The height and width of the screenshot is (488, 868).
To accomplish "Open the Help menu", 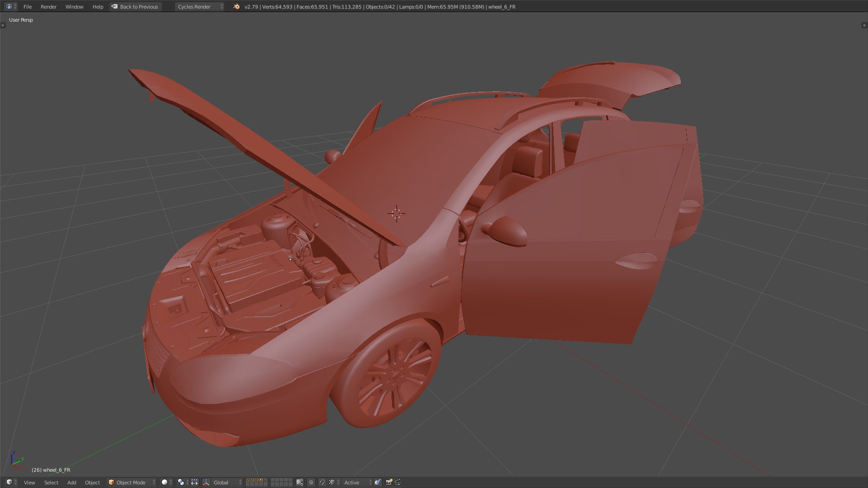I will (98, 7).
